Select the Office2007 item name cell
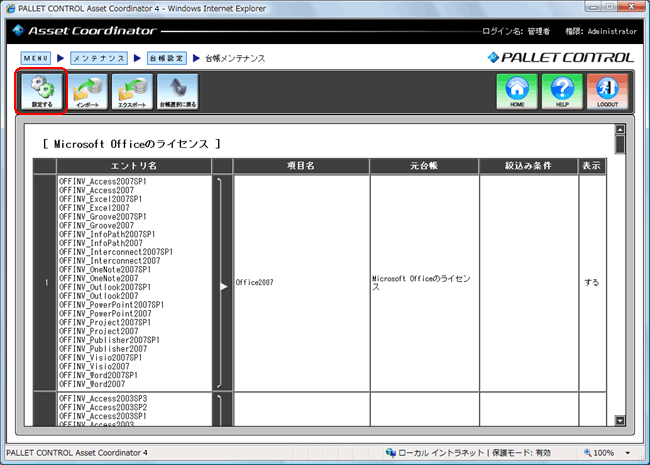The width and height of the screenshot is (650, 465). click(301, 283)
